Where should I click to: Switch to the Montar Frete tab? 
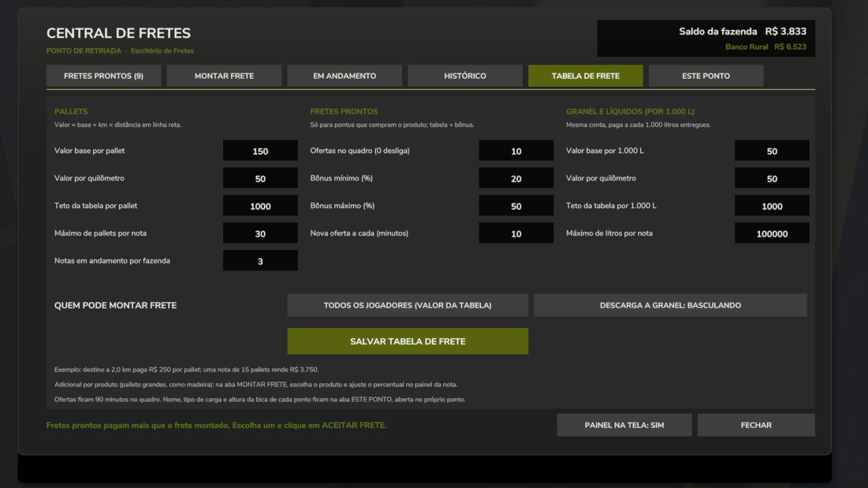pos(224,76)
